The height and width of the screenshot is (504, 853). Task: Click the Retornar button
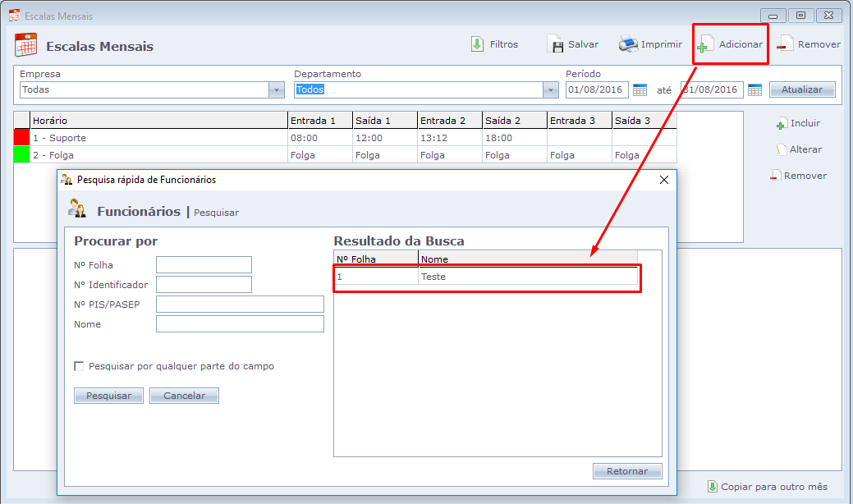point(627,471)
